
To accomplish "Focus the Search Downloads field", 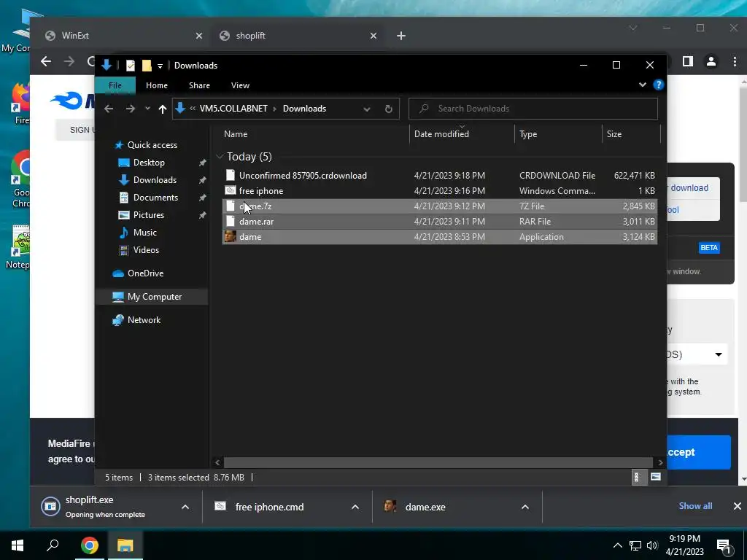I will tap(533, 109).
